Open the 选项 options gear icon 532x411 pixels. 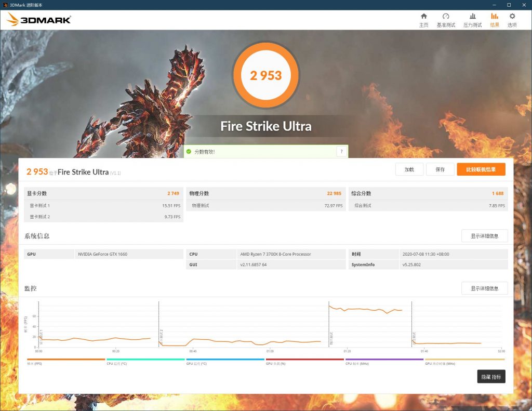[512, 16]
